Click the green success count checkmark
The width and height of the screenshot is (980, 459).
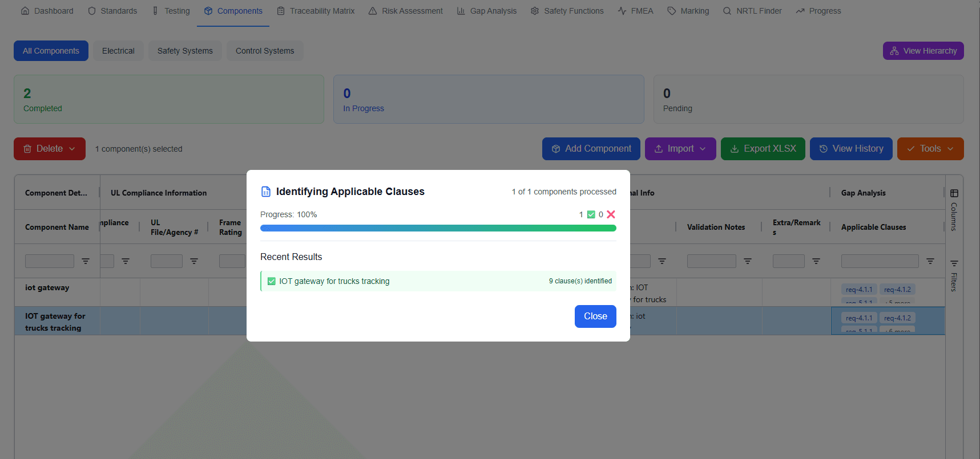(x=591, y=214)
